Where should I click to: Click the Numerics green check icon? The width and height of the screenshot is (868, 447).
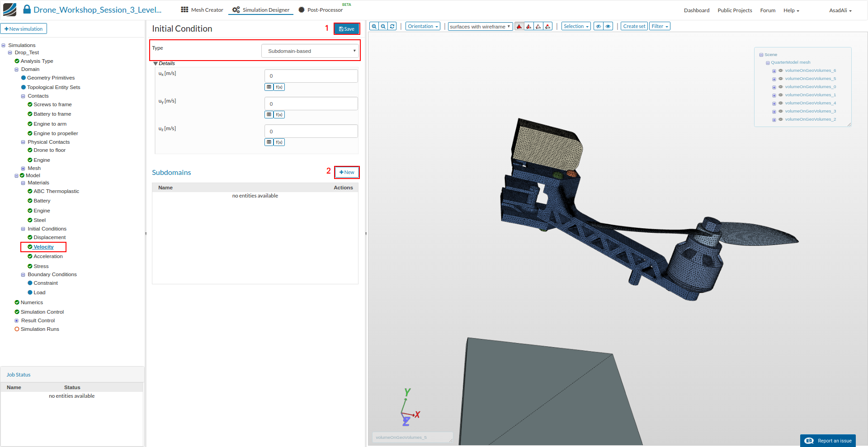point(17,302)
